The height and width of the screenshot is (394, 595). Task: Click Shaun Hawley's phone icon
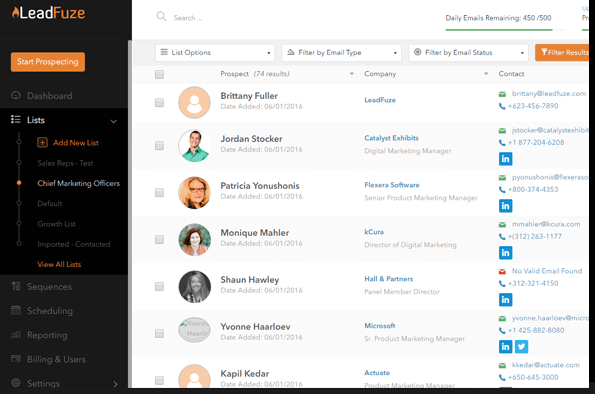(x=502, y=284)
